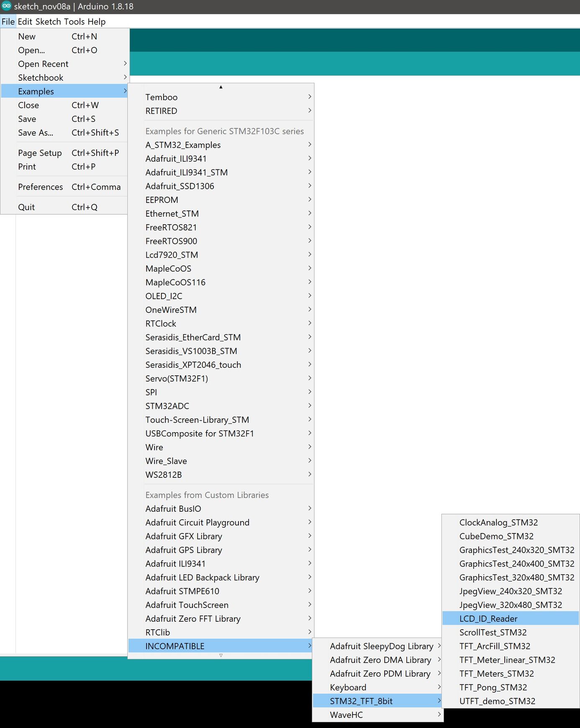Screen dimensions: 580x728
Task: Open OneWireSTM examples
Action: pos(221,310)
